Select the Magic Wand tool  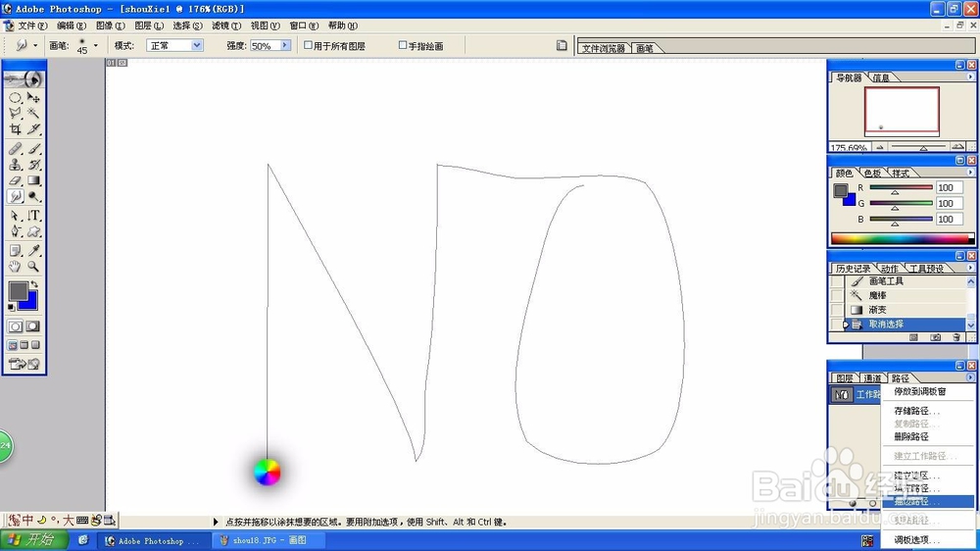pos(33,113)
